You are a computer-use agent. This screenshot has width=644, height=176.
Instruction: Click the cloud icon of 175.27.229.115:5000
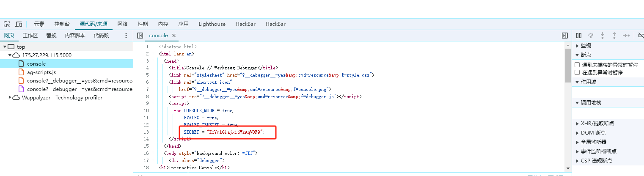(x=17, y=55)
